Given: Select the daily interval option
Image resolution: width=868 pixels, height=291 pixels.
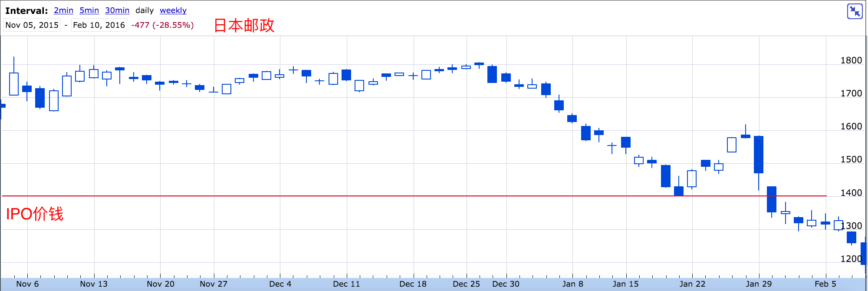Looking at the screenshot, I should click(x=145, y=10).
